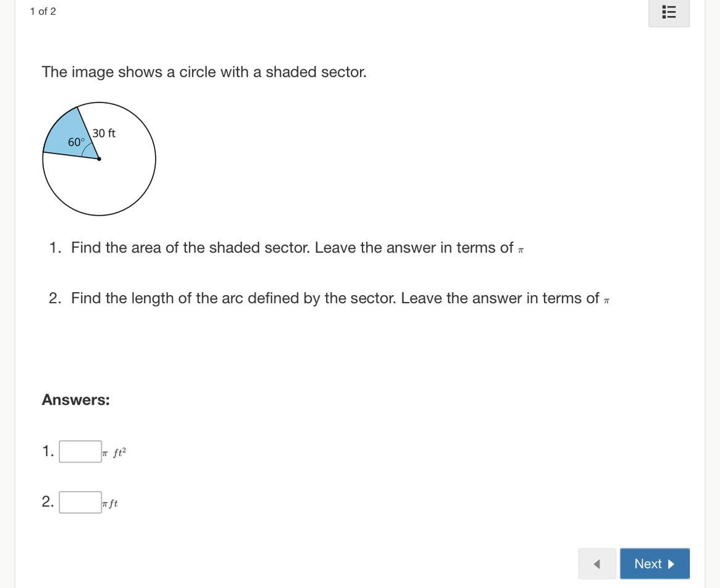Click the 60° angle label
The width and height of the screenshot is (720, 588).
[76, 143]
